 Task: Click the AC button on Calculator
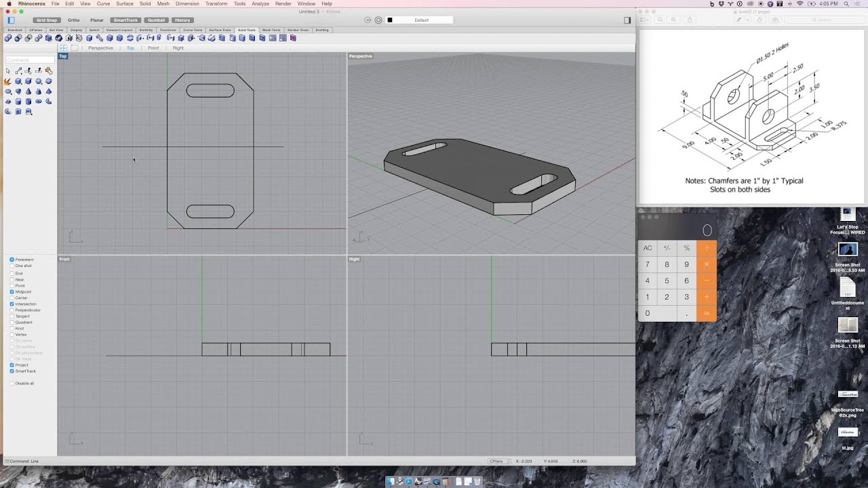tap(648, 248)
